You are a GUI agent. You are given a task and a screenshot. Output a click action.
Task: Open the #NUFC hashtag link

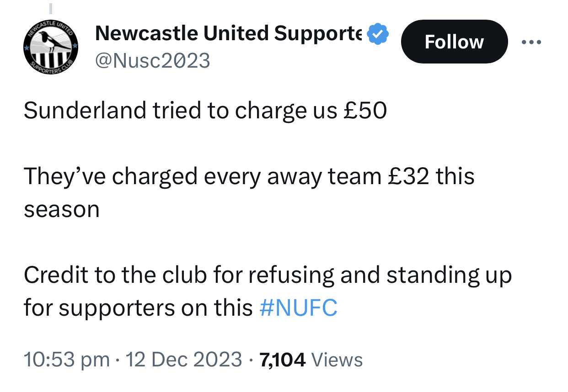pos(298,308)
